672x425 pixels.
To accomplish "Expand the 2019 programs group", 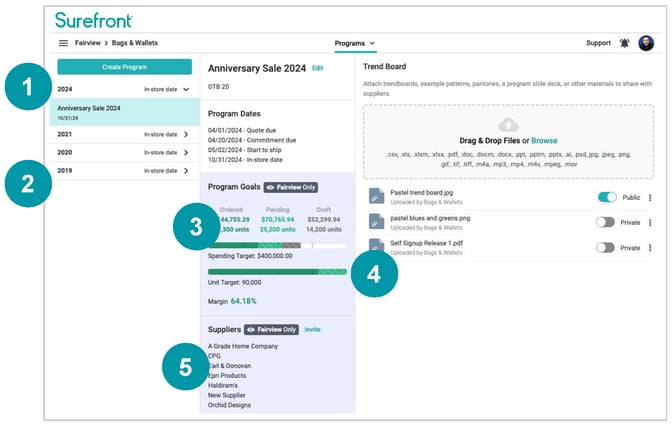I will point(186,171).
